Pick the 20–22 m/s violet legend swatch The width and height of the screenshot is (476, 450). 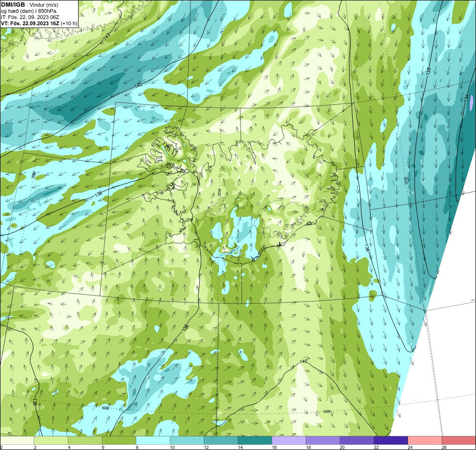(357, 440)
